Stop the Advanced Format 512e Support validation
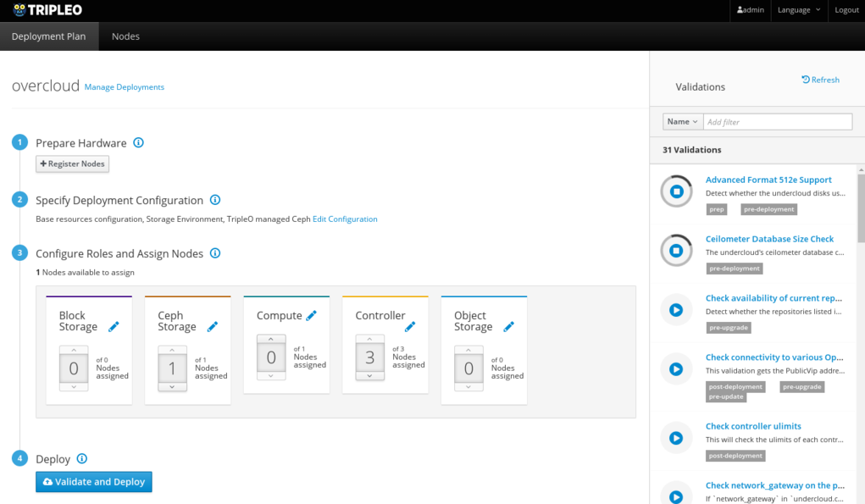The height and width of the screenshot is (504, 865). point(676,191)
